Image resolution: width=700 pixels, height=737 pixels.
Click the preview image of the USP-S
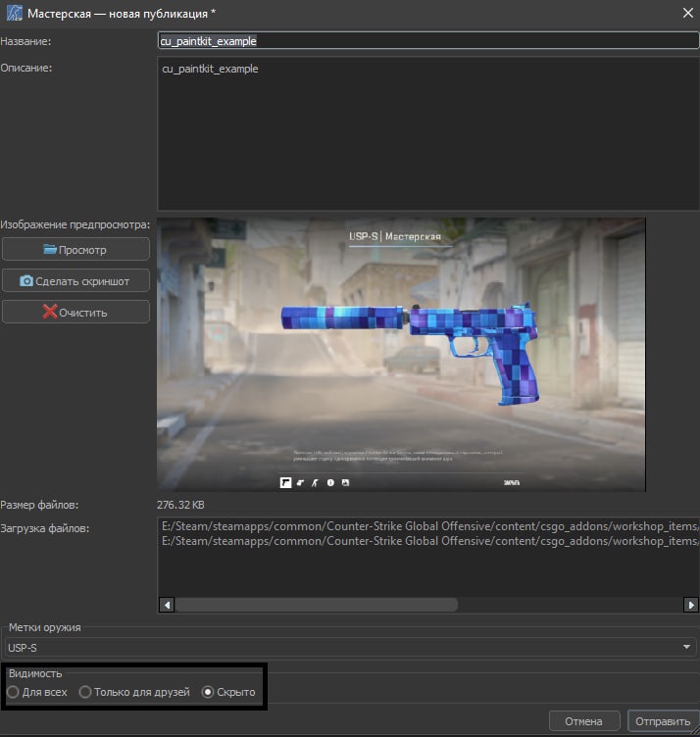click(401, 355)
